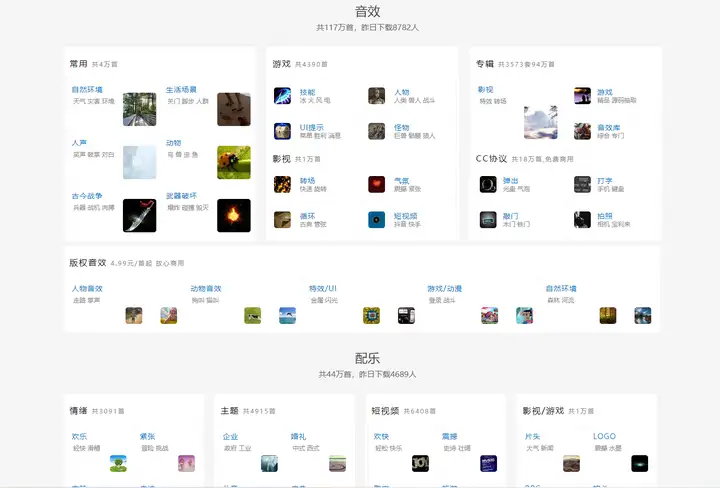720x488 pixels.
Task: Click the 打字 keyboard icon
Action: [x=582, y=184]
